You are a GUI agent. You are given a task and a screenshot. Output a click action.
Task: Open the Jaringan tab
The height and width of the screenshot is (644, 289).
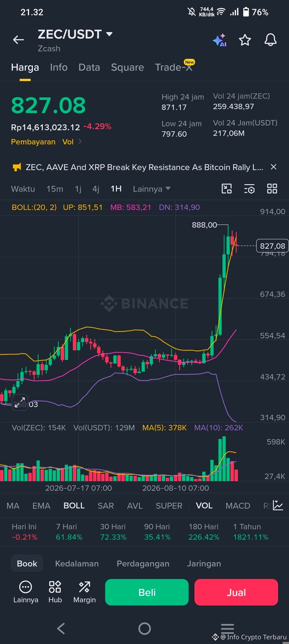click(x=204, y=563)
